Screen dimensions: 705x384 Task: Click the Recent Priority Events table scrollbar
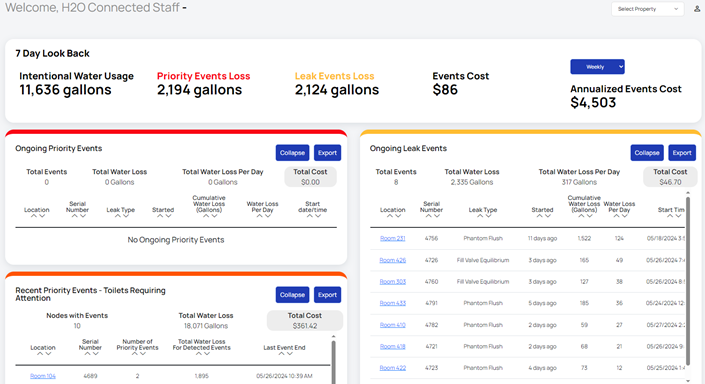333,362
